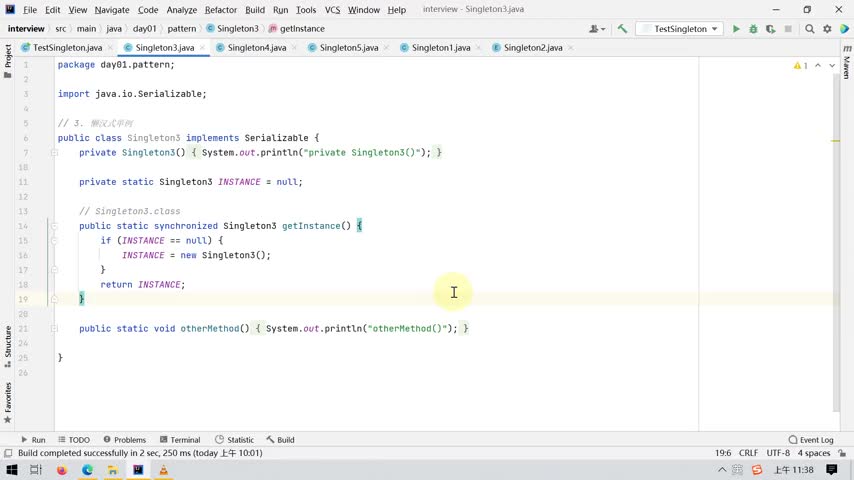Toggle read-only lock icon in status bar

[x=842, y=453]
